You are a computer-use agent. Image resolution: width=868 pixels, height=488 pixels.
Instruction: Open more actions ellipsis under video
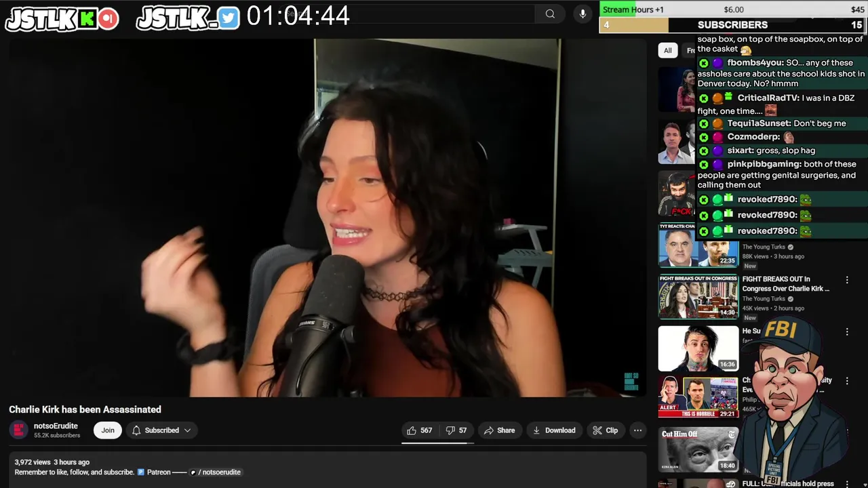[x=637, y=430]
